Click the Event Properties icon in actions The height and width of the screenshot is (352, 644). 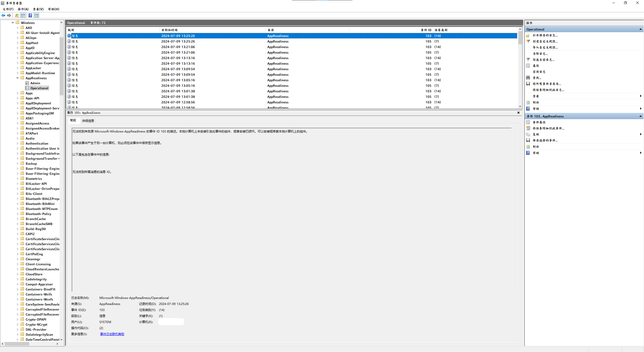pyautogui.click(x=528, y=122)
